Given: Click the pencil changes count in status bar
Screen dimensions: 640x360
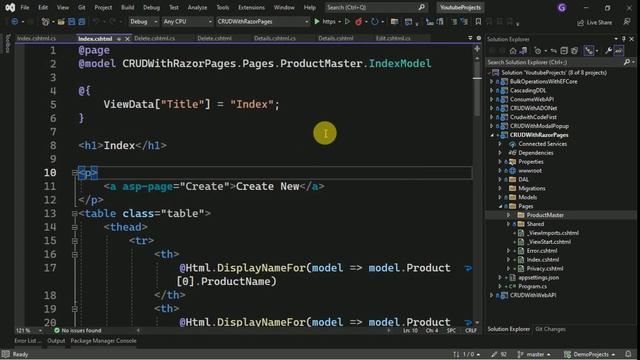Looking at the screenshot, I should click(499, 354).
